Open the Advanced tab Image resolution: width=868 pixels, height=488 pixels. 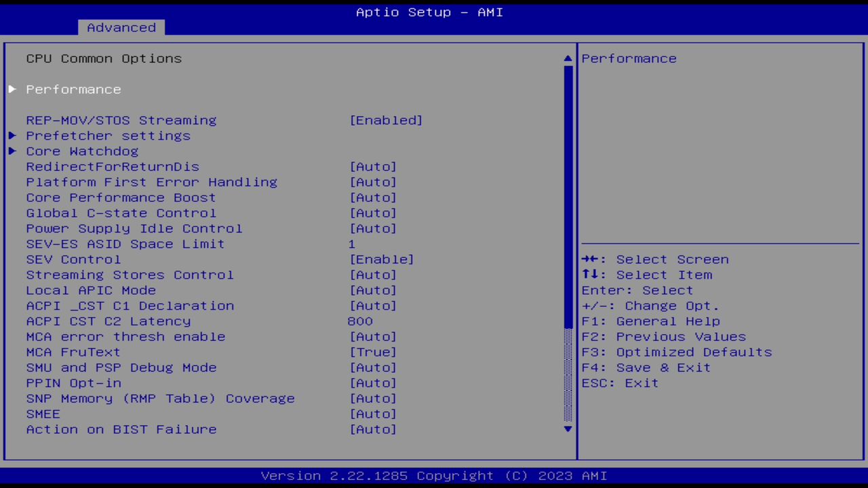pyautogui.click(x=121, y=28)
